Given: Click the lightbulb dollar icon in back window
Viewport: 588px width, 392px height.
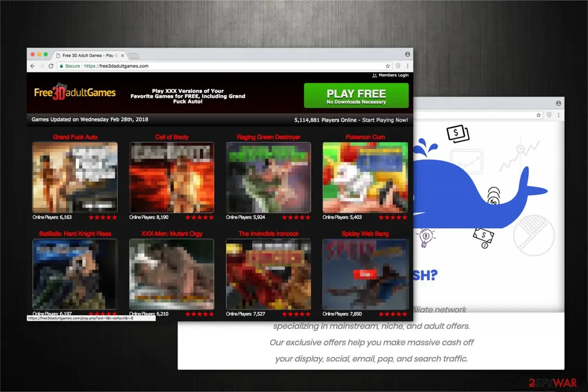Looking at the screenshot, I should 426,238.
